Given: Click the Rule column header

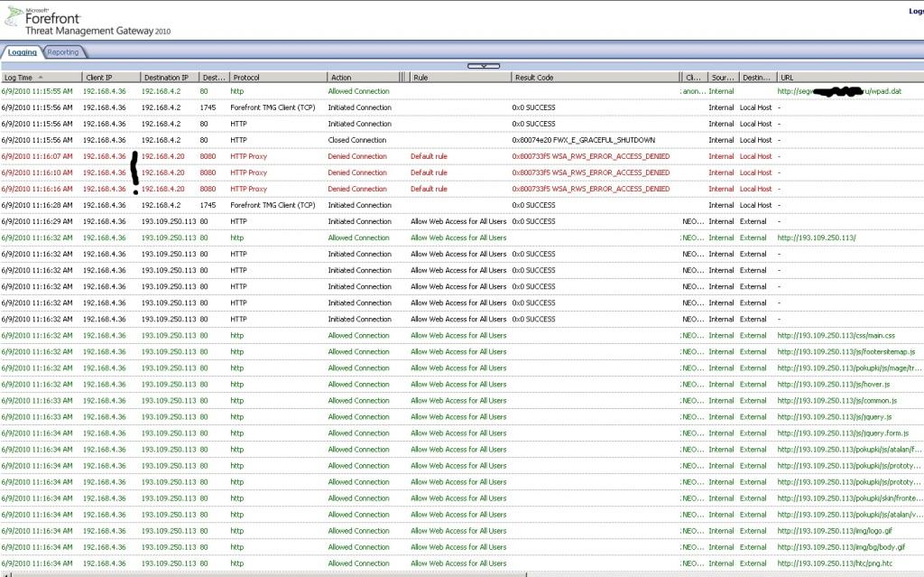Looking at the screenshot, I should click(460, 78).
